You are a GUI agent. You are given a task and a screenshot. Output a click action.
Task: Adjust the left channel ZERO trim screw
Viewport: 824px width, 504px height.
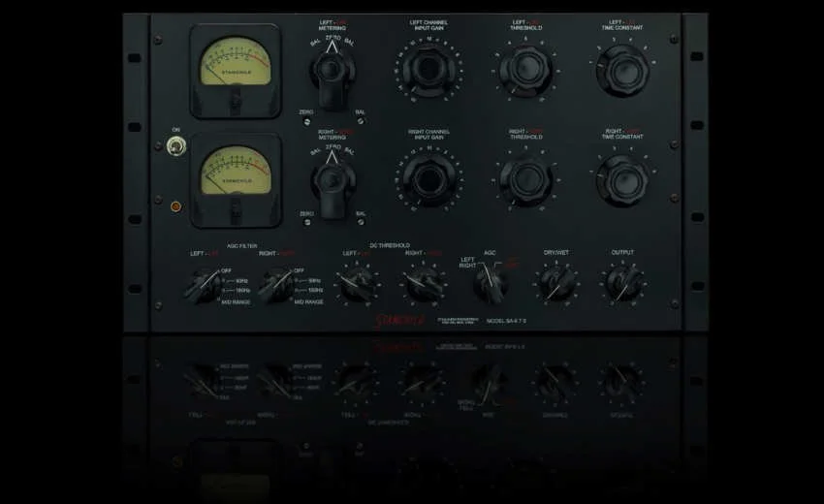point(307,122)
